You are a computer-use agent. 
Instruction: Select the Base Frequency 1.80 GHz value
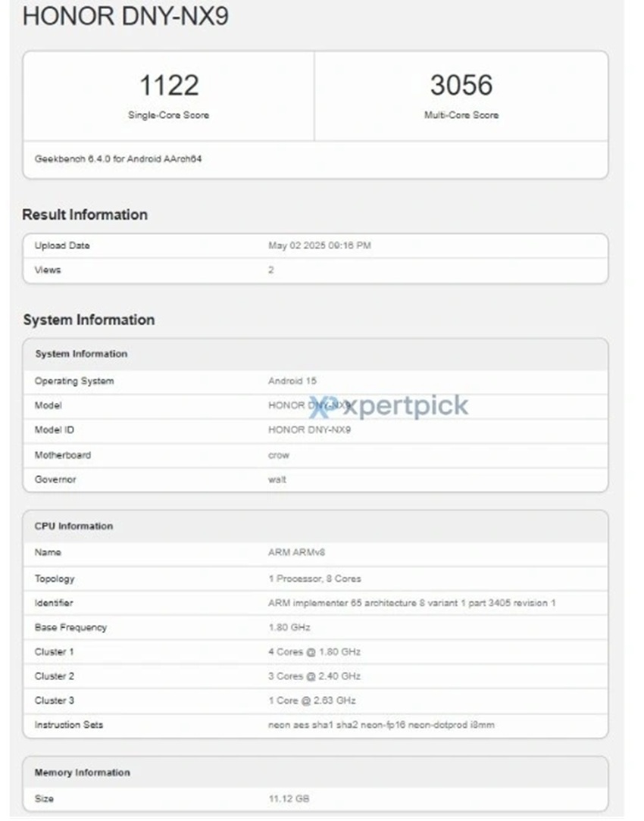click(289, 628)
